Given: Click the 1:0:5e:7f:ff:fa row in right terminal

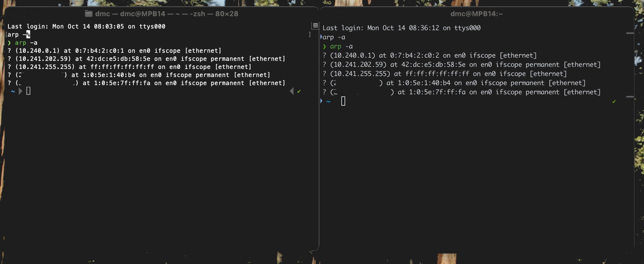Looking at the screenshot, I should [461, 92].
